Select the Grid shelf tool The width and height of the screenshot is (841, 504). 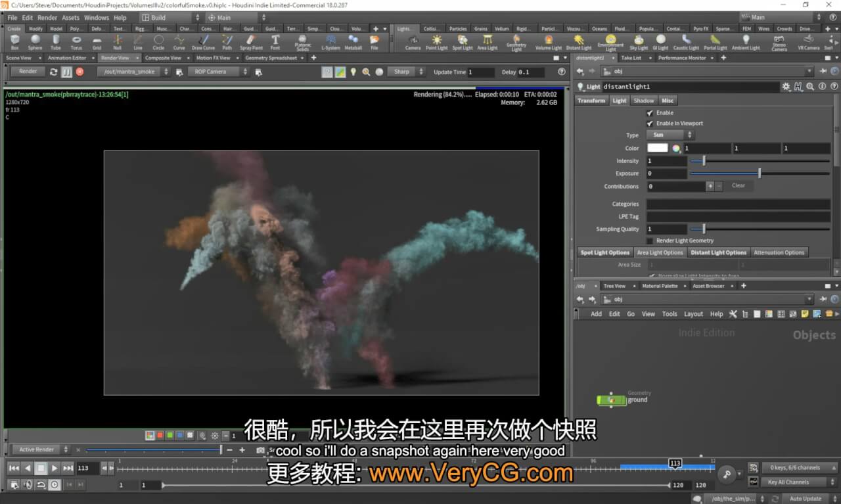click(97, 42)
